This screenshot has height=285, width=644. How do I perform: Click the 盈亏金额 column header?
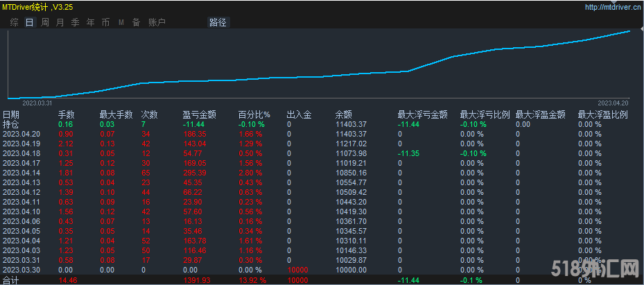click(199, 114)
